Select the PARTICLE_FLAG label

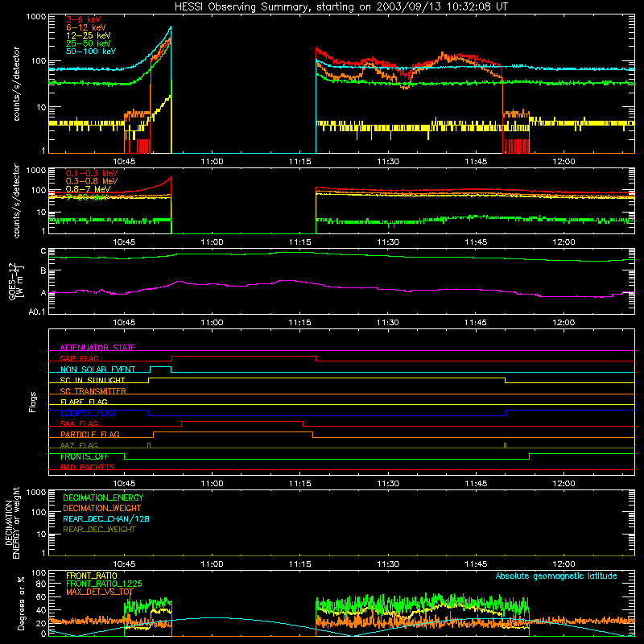pos(89,434)
